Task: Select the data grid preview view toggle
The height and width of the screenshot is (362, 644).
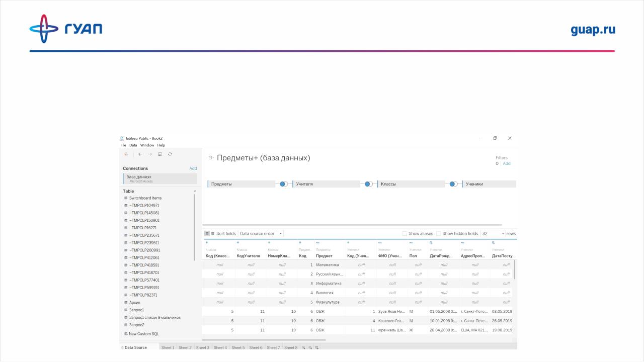Action: coord(207,234)
